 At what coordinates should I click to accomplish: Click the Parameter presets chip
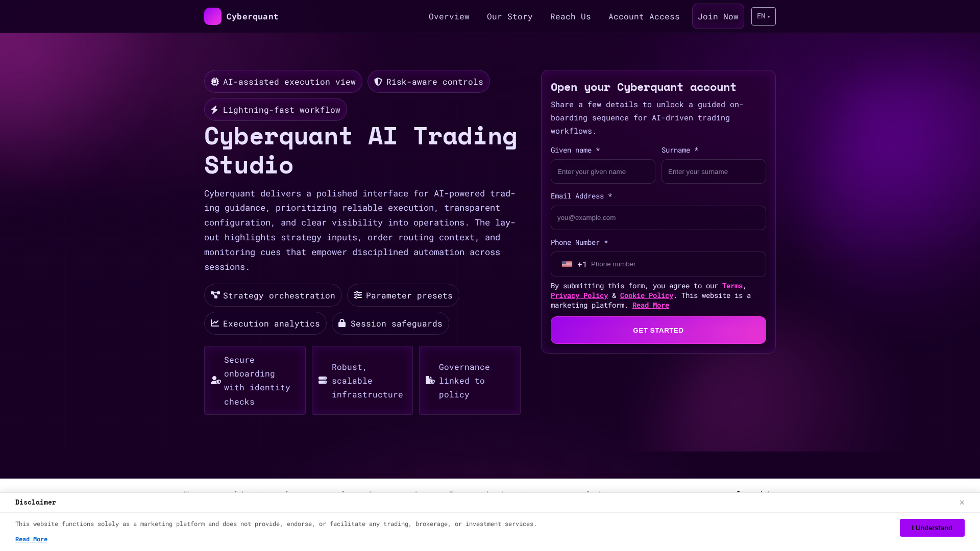[403, 295]
